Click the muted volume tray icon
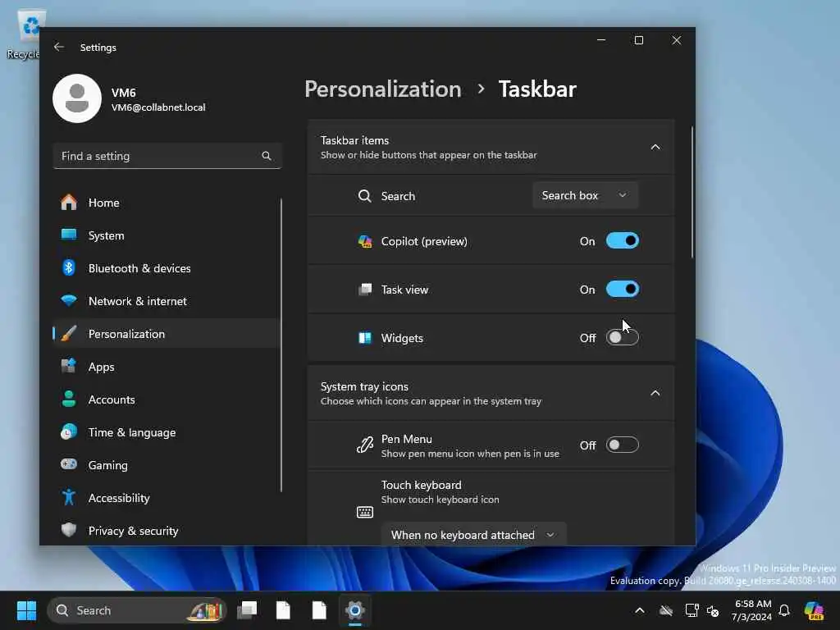 [713, 610]
